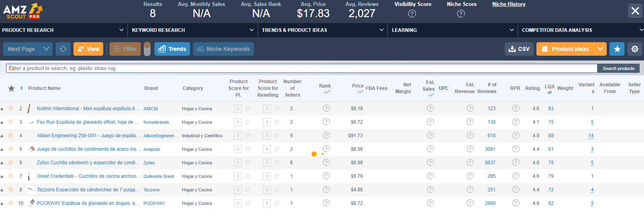This screenshot has height=216, width=644.
Task: Click the refresh icon button
Action: click(63, 49)
